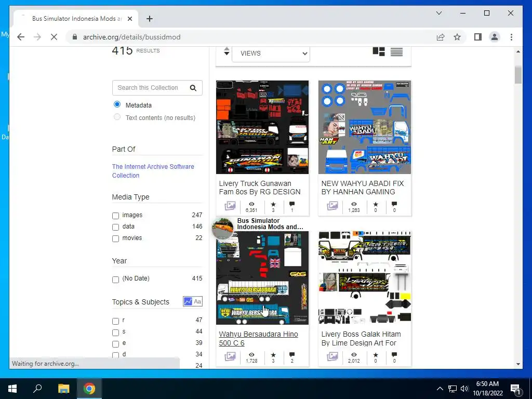Screen dimensions: 532x399
Task: Open Gunawan Fam livery thumbnail
Action: 262,127
